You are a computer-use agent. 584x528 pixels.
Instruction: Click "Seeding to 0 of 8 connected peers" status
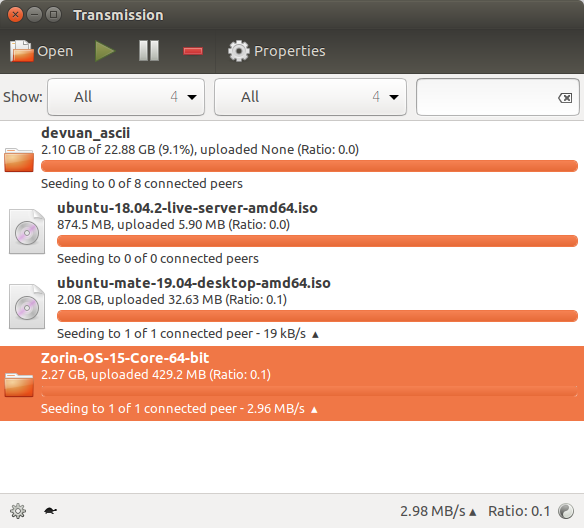[x=142, y=184]
